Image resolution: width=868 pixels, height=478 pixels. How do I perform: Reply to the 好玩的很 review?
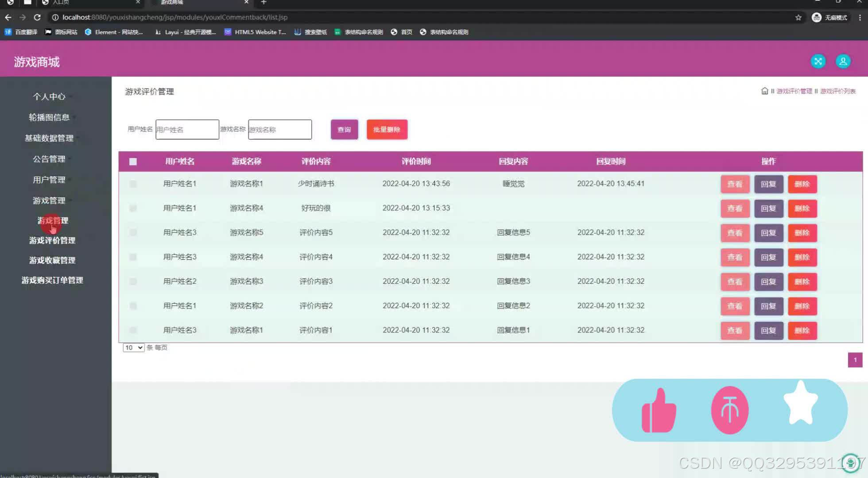(x=768, y=208)
